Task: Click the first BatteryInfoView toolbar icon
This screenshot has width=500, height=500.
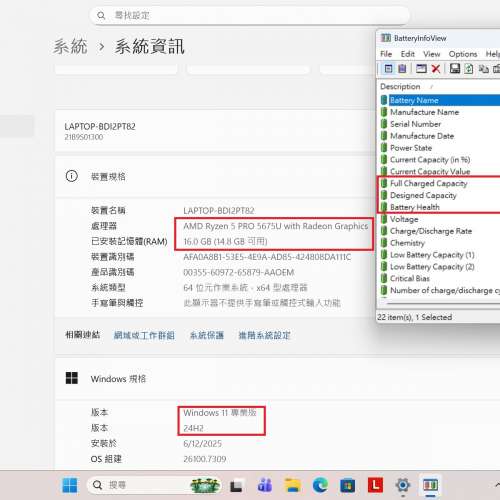Action: 388,69
